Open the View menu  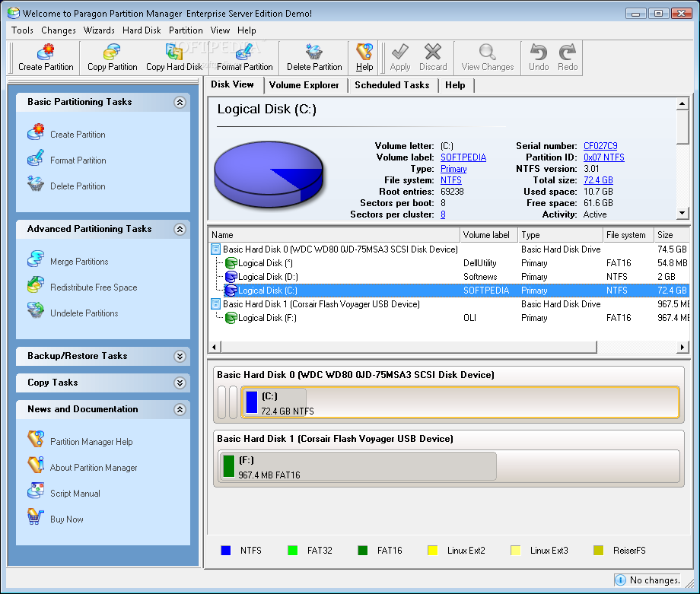[220, 30]
